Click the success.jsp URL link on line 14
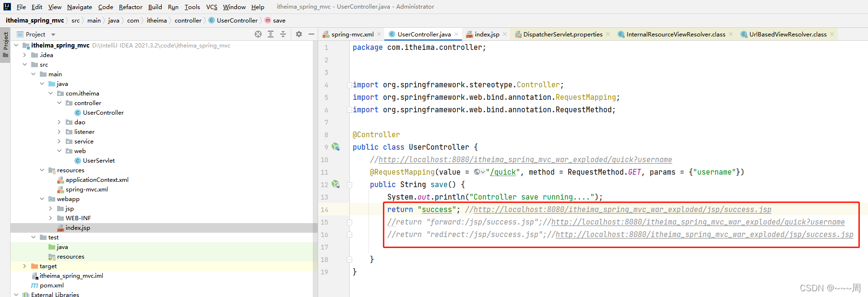This screenshot has width=868, height=297. coord(622,210)
